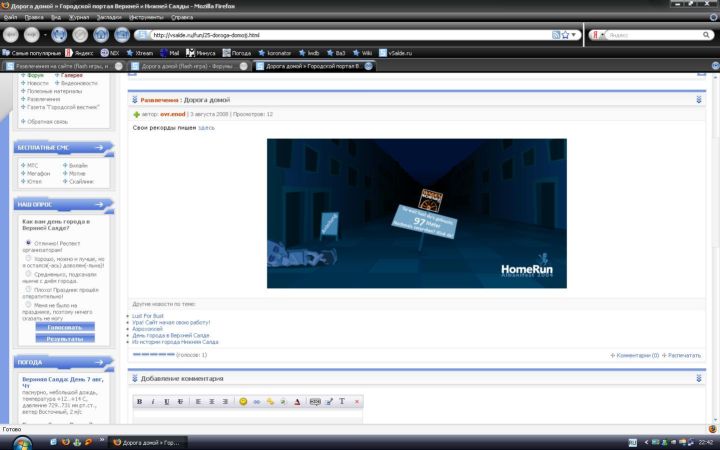The width and height of the screenshot is (720, 450).
Task: Click the Windows Start orb
Action: [x=10, y=441]
